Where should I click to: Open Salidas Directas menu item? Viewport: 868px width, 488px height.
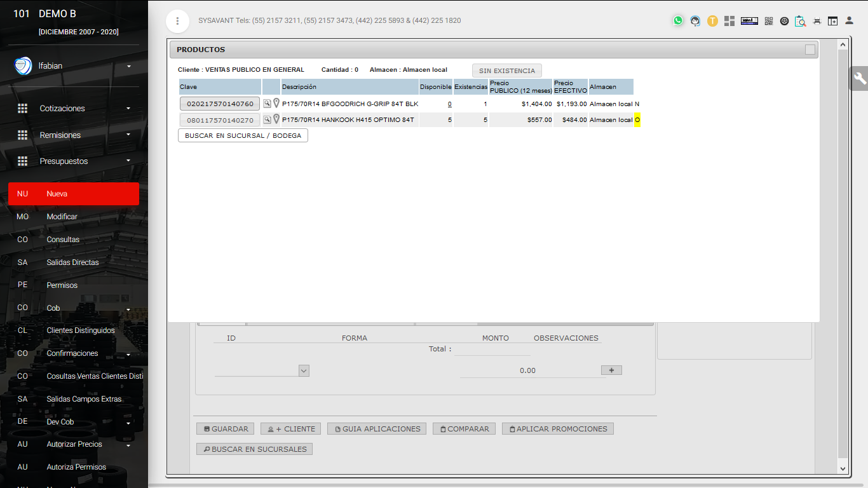pyautogui.click(x=74, y=262)
